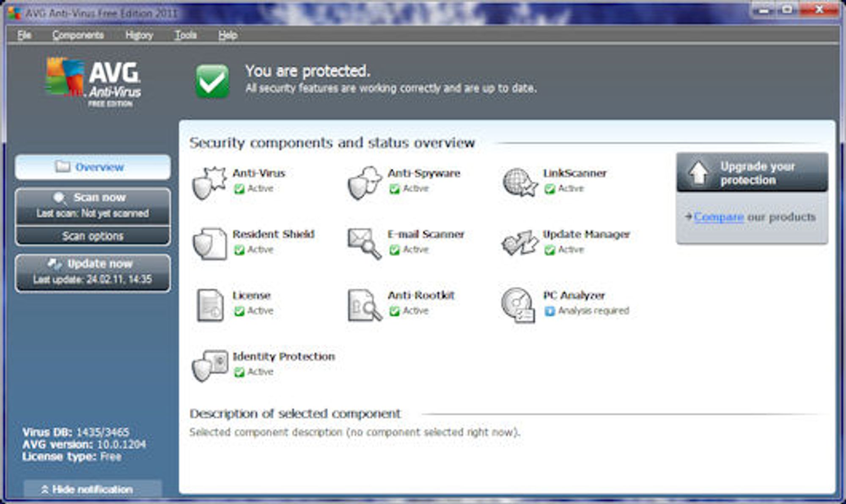Open the History menu

[139, 35]
